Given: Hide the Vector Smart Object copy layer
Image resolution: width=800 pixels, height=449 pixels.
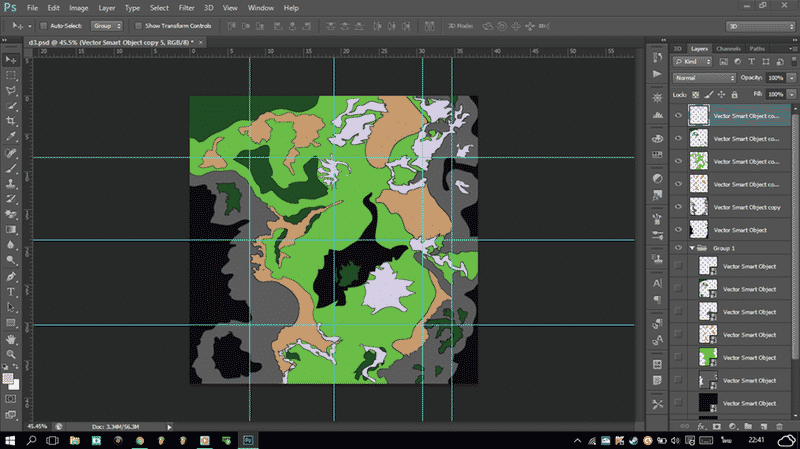Looking at the screenshot, I should point(678,207).
